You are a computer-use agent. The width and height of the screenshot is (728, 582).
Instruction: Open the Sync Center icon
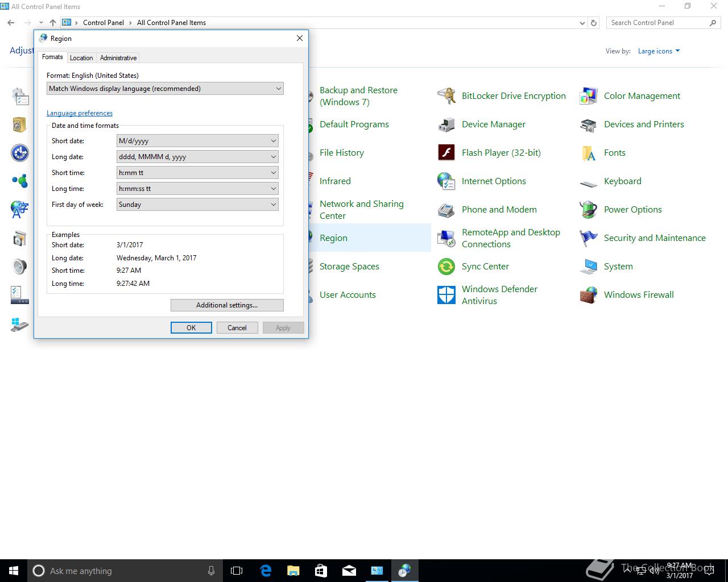[446, 267]
